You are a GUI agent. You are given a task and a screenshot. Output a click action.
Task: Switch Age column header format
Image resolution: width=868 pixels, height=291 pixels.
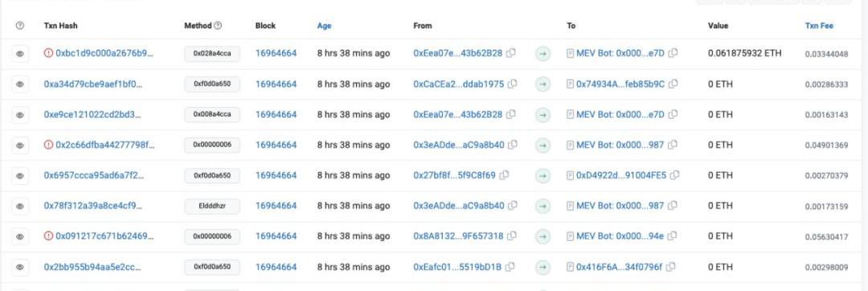(325, 26)
